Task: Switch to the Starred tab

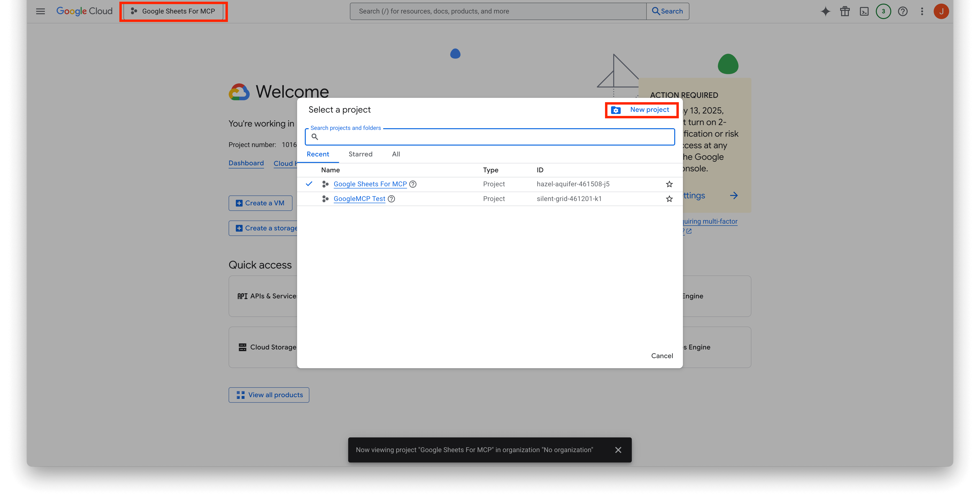Action: 360,154
